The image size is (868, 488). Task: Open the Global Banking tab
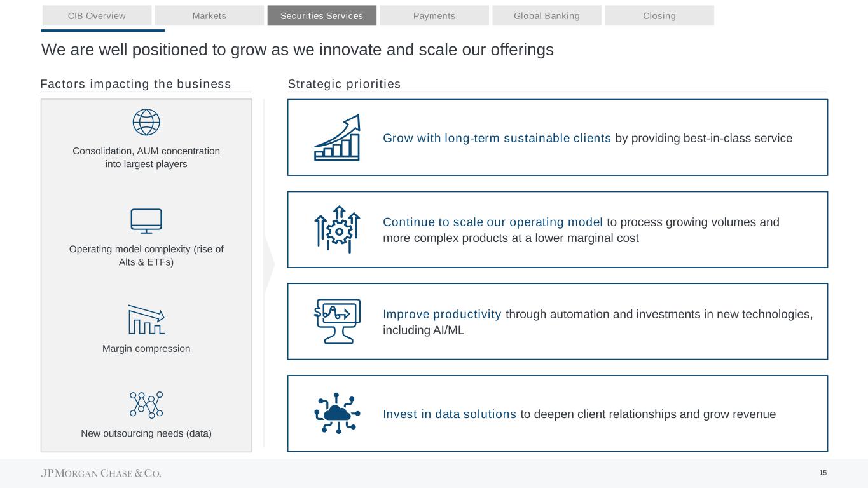point(547,16)
